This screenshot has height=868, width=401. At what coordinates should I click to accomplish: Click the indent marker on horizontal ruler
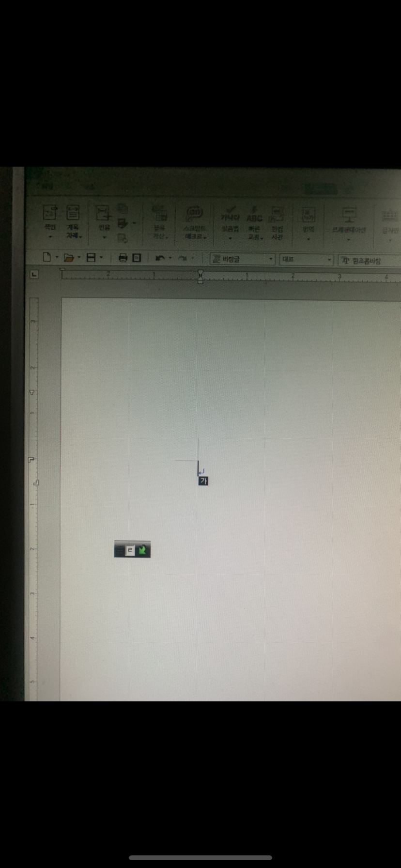tap(200, 277)
